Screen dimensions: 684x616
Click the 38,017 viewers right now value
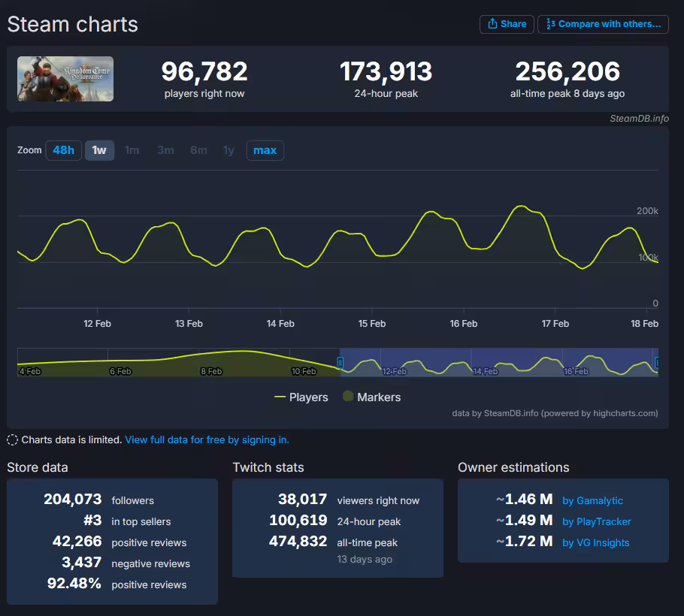(x=303, y=499)
